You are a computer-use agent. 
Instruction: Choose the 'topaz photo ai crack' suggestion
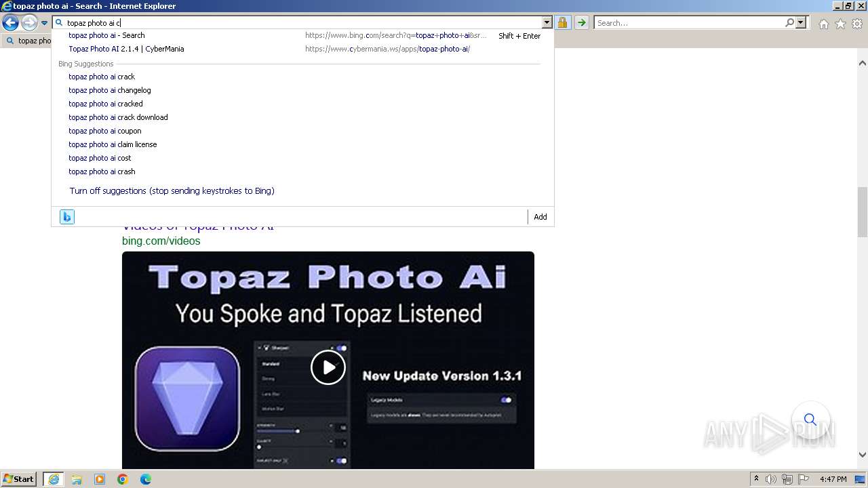(102, 77)
